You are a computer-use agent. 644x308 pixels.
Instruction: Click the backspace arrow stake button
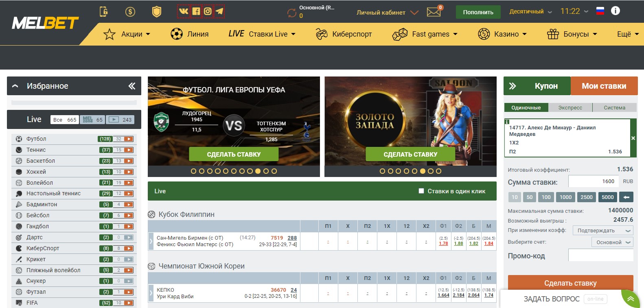click(626, 197)
